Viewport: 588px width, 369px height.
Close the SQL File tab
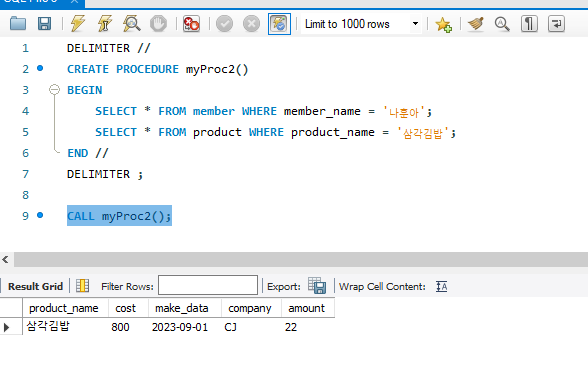[x=75, y=2]
